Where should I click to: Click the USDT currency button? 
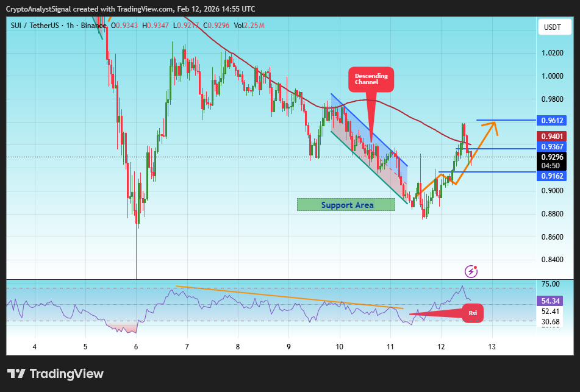coord(554,27)
